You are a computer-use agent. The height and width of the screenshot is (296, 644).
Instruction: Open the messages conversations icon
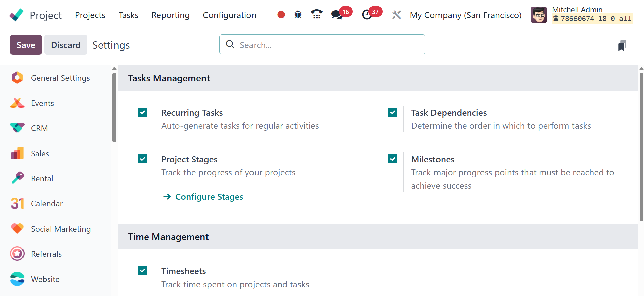(337, 15)
